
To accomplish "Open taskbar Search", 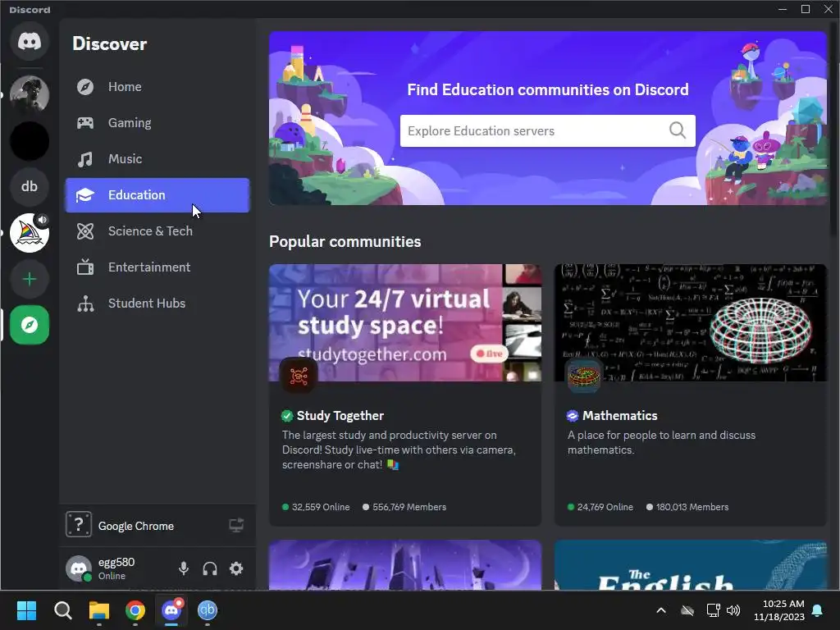I will click(62, 610).
